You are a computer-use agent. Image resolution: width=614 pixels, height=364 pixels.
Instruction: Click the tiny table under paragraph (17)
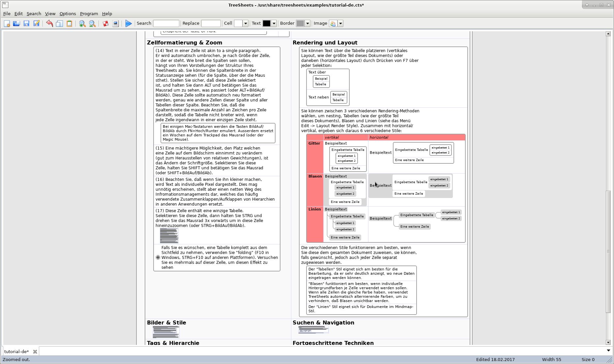coord(169,236)
